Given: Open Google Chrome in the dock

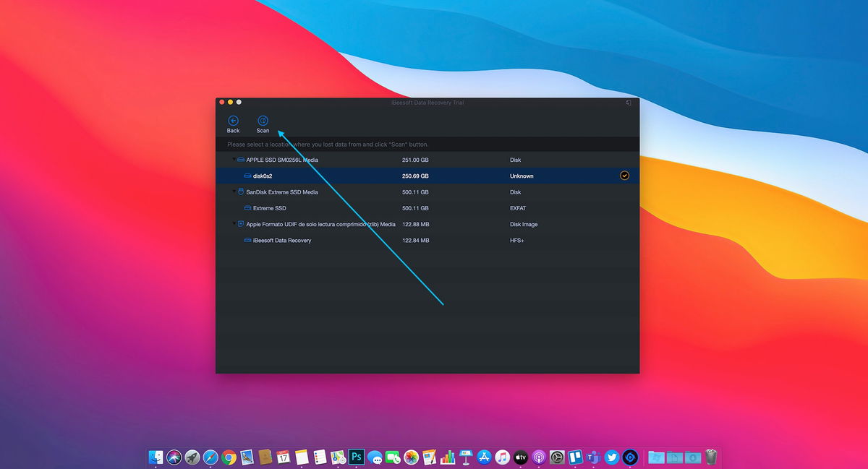Looking at the screenshot, I should click(229, 457).
